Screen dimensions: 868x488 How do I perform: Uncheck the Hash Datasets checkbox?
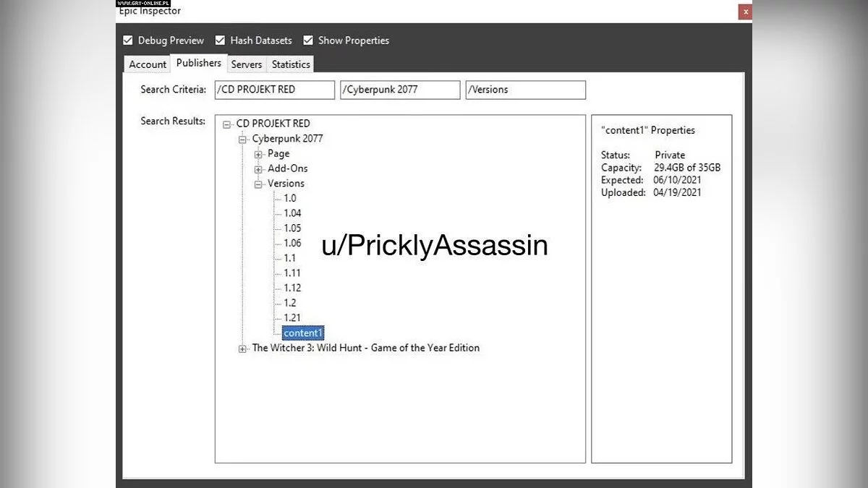coord(220,40)
